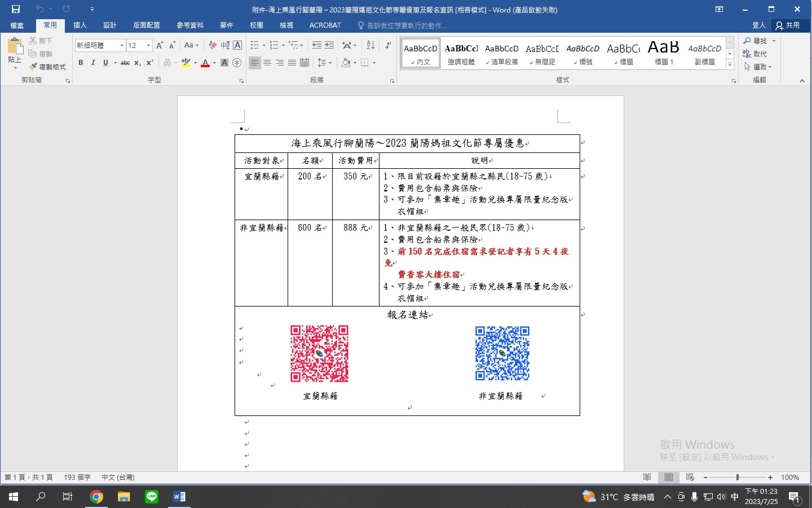Click the Save icon in the title bar
This screenshot has height=508, width=812.
(x=16, y=9)
